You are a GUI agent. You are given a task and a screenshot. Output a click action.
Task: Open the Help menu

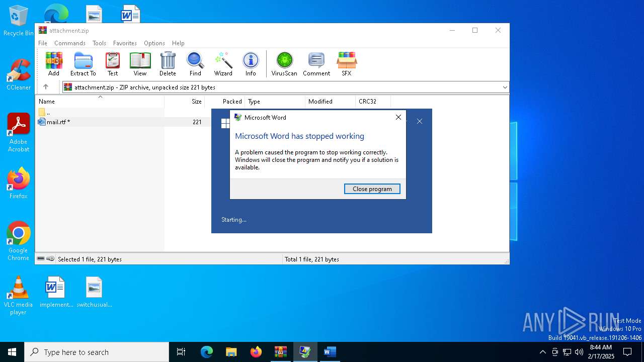(x=178, y=43)
